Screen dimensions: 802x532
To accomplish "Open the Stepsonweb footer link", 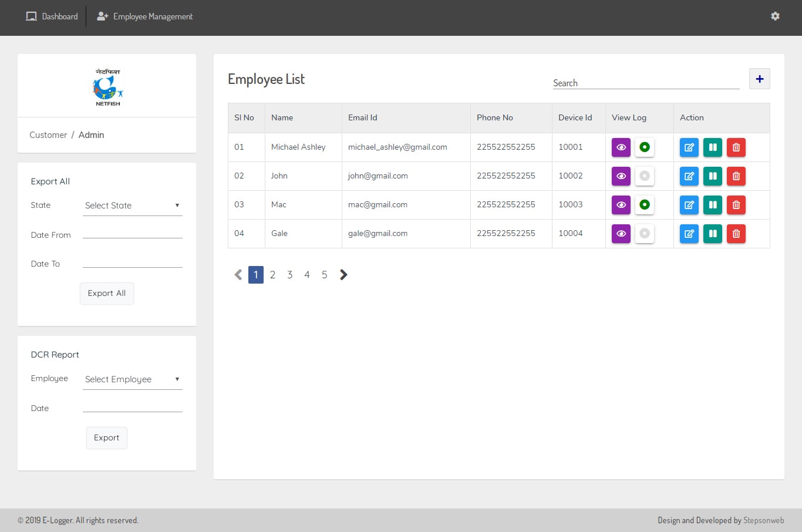I will click(x=764, y=520).
